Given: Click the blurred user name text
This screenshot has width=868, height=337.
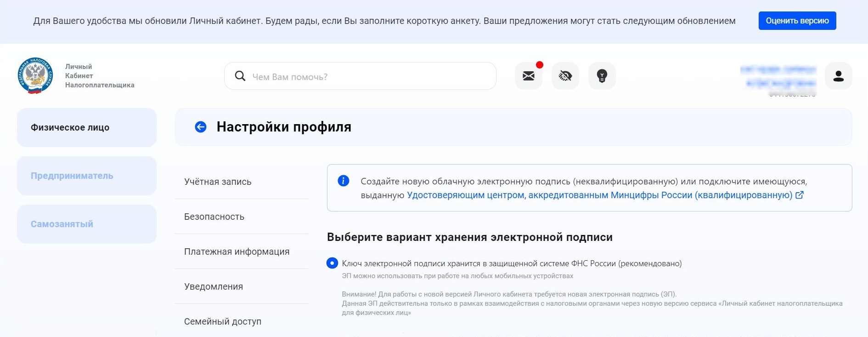Looking at the screenshot, I should click(x=778, y=76).
